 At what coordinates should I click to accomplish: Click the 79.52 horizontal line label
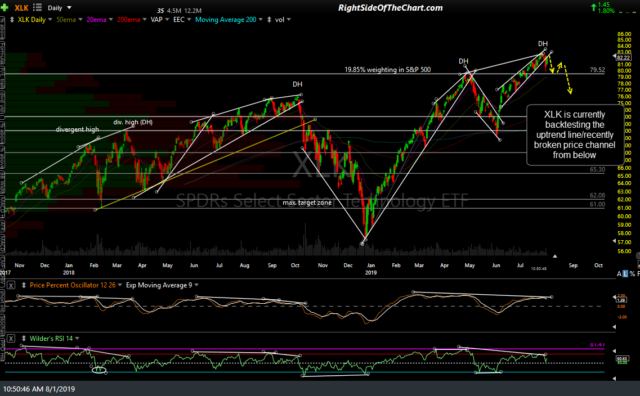click(597, 70)
